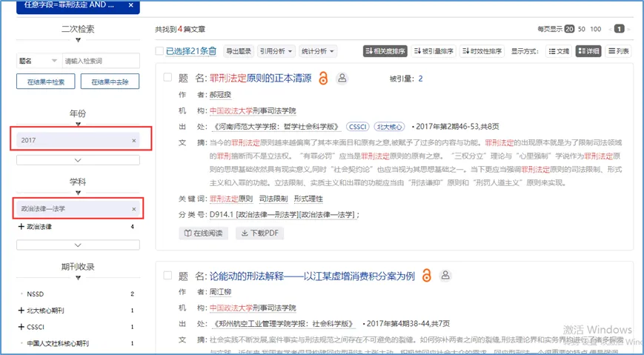Collapse the 期刊收录 section arrow
The height and width of the screenshot is (355, 644).
coord(78,278)
